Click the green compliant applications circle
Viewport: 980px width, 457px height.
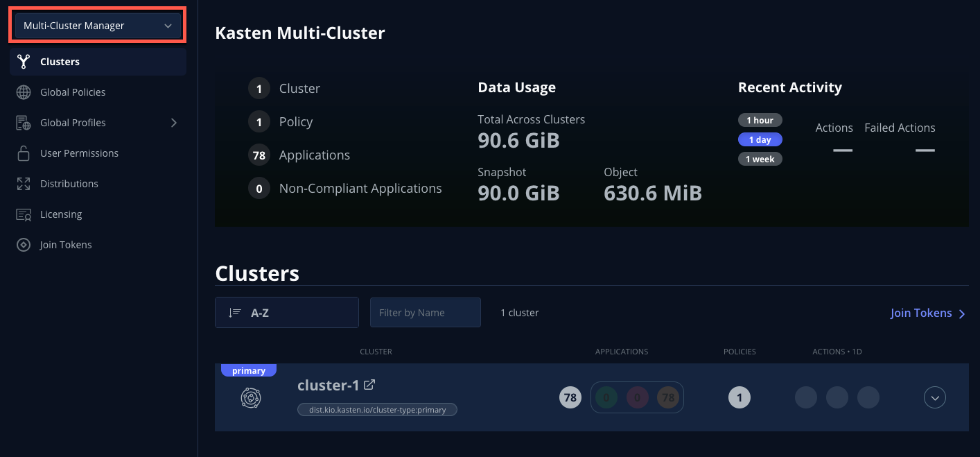click(x=606, y=397)
